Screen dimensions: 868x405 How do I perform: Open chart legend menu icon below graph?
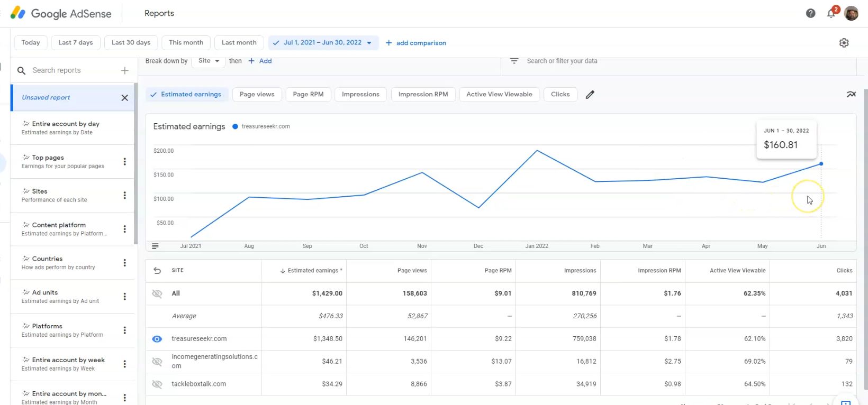coord(155,246)
